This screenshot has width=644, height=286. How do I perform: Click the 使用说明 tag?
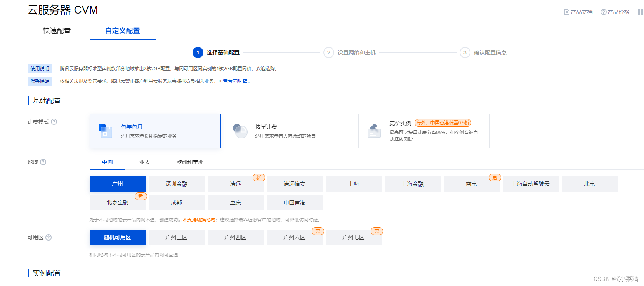(40, 69)
